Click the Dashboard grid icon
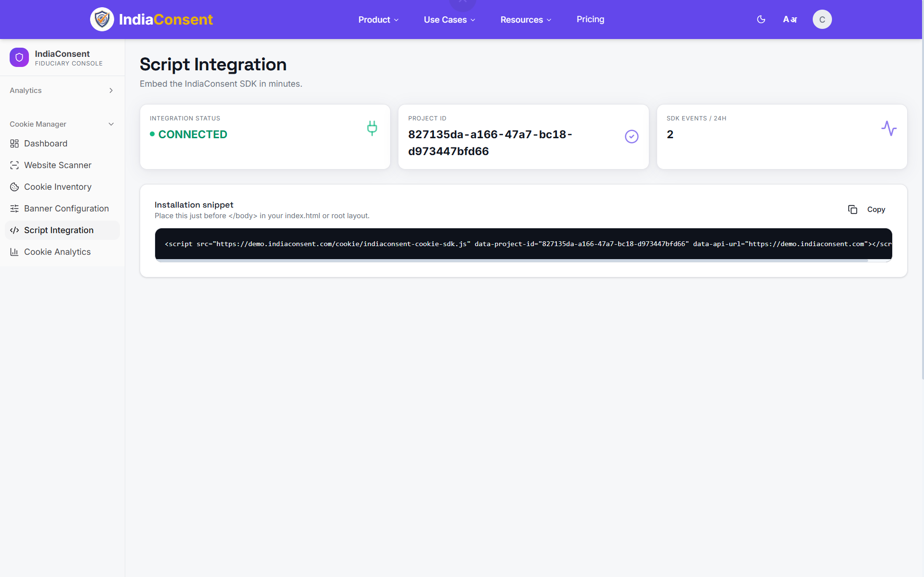This screenshot has height=577, width=924. (x=14, y=144)
